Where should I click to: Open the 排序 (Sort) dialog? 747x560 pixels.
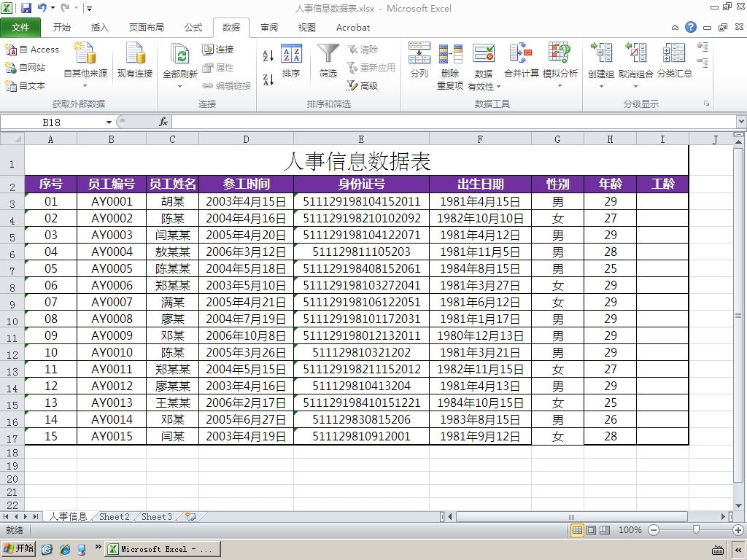click(291, 61)
